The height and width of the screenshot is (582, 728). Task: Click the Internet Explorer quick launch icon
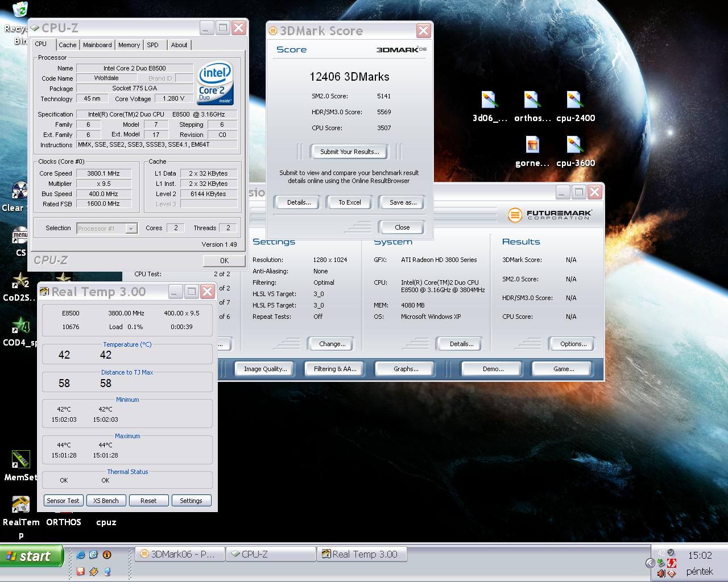coord(81,555)
